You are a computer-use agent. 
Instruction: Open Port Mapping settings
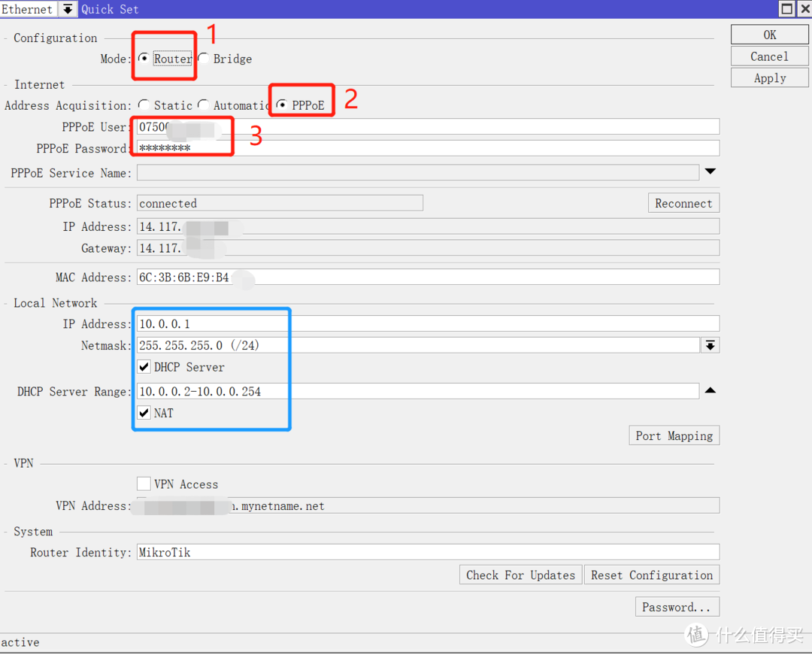(x=674, y=436)
